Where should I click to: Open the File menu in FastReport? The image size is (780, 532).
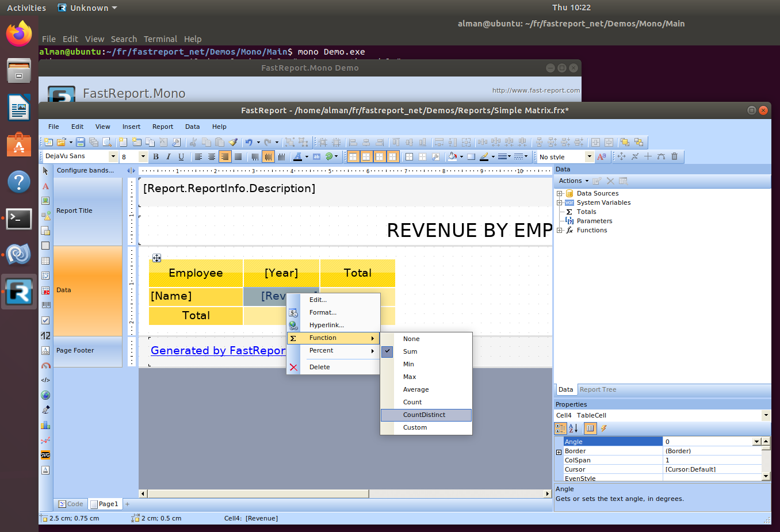coord(53,127)
